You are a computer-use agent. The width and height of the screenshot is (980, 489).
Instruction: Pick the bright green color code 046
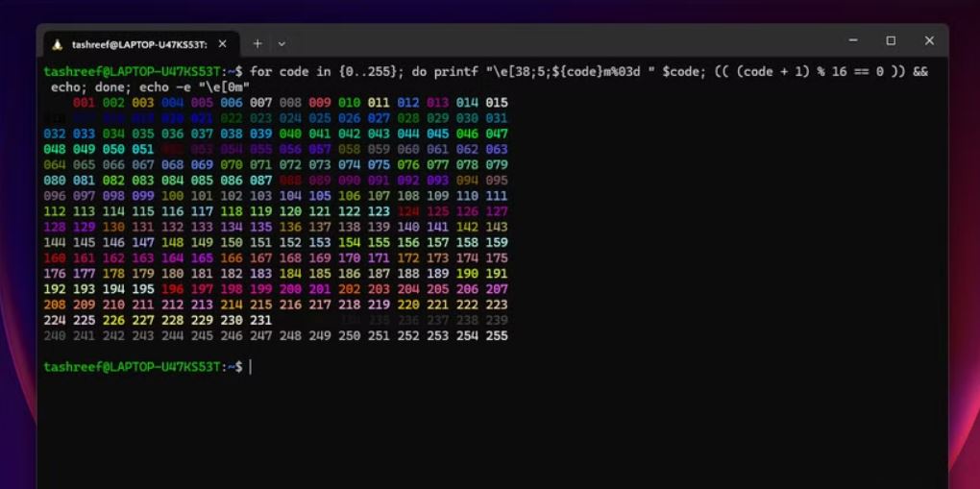click(467, 134)
